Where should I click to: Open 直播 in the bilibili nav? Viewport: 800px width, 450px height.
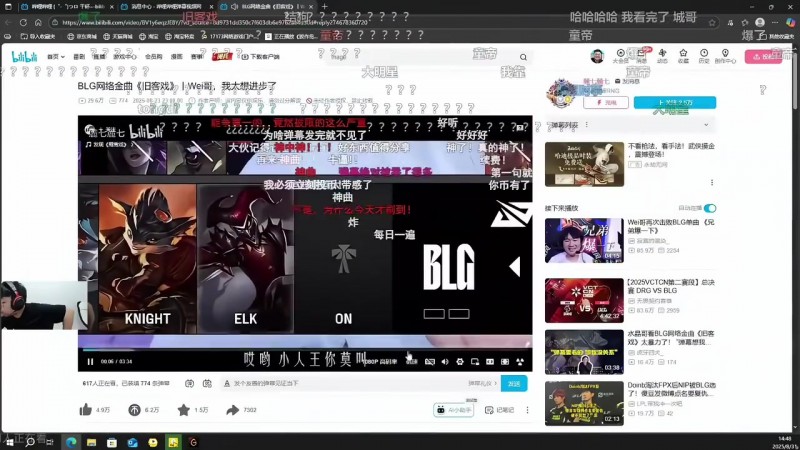tap(99, 57)
